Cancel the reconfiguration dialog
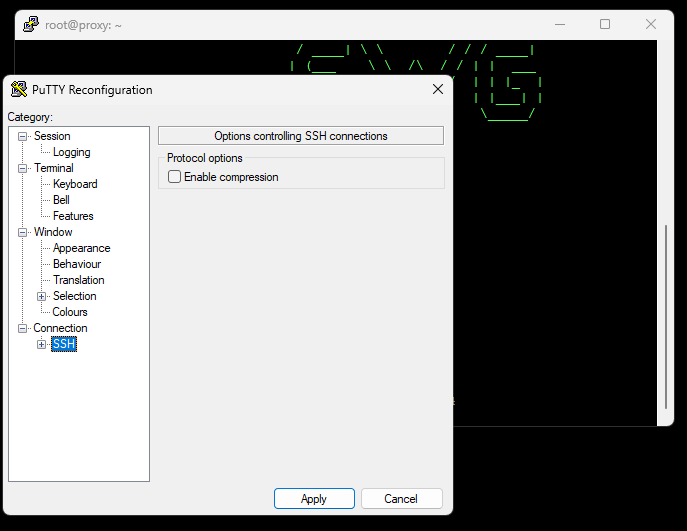This screenshot has width=687, height=531. coord(401,499)
